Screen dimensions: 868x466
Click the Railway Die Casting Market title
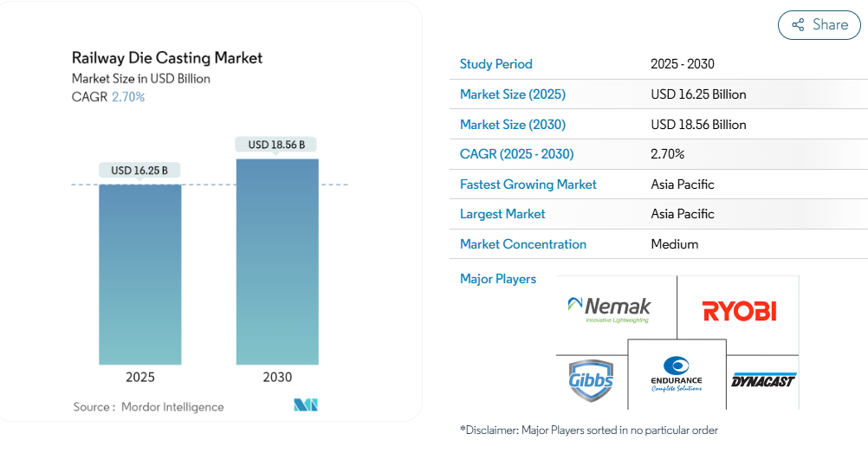tap(167, 58)
